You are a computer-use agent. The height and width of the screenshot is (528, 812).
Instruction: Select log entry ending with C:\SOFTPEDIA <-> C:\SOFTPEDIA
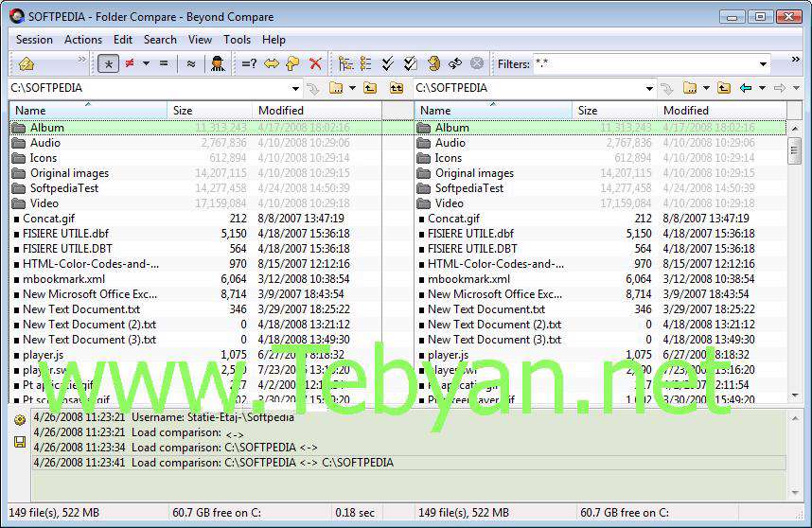[409, 463]
